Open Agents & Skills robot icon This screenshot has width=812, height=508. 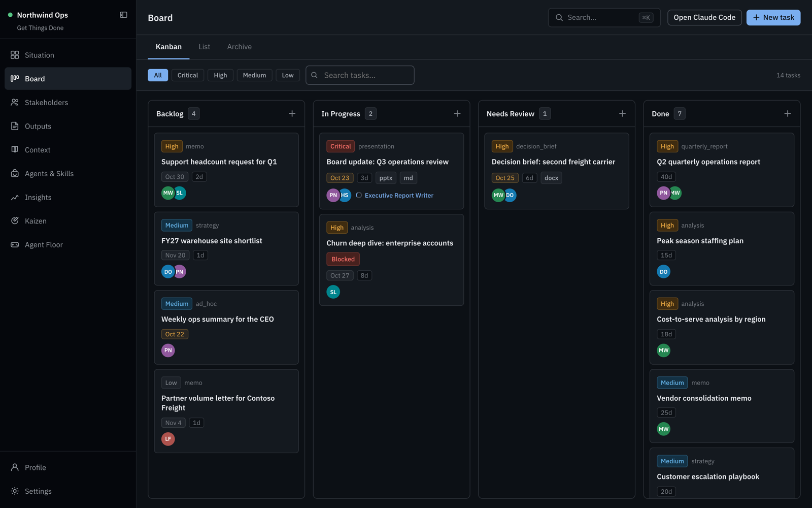15,173
